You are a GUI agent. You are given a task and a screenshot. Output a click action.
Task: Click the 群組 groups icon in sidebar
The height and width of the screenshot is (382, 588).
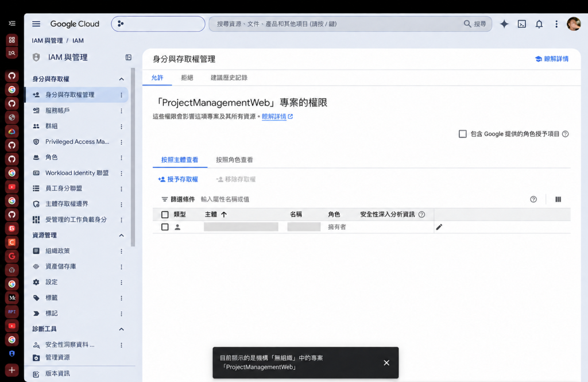click(36, 126)
